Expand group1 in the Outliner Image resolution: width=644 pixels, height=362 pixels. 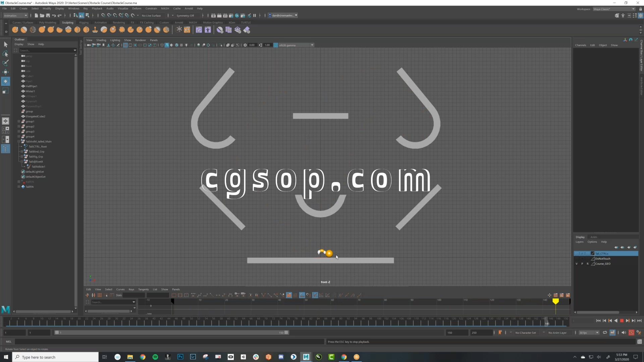tap(19, 121)
